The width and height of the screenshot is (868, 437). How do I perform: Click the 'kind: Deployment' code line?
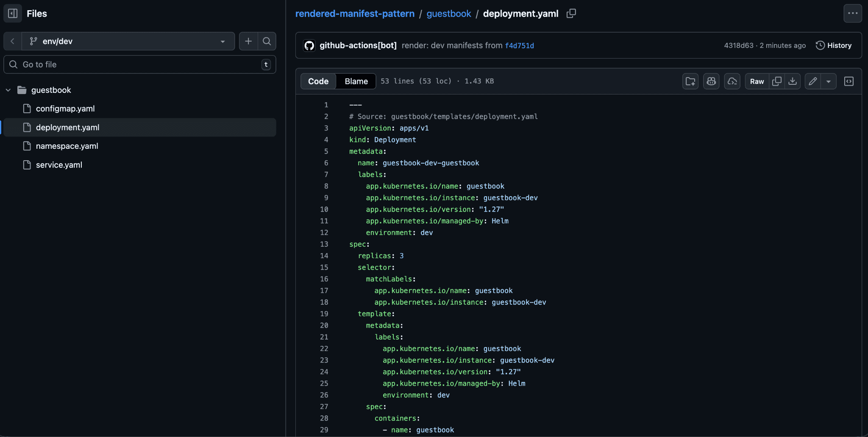(x=383, y=139)
